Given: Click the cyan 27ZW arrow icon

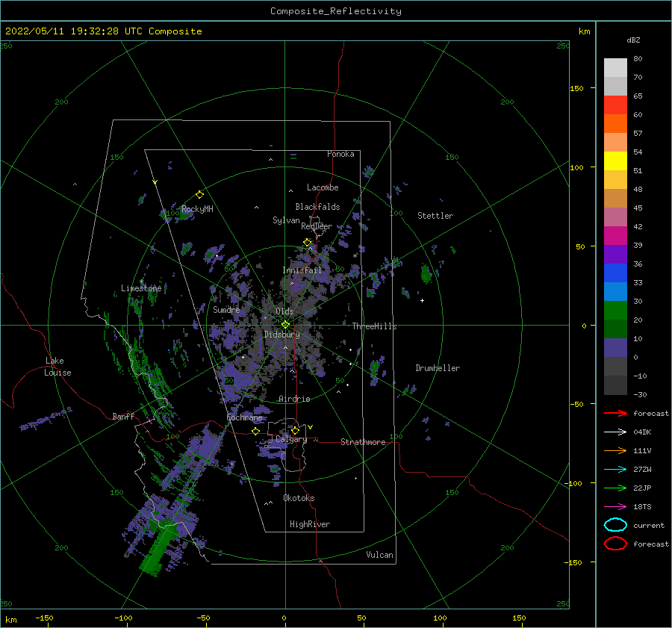Looking at the screenshot, I should coord(615,470).
